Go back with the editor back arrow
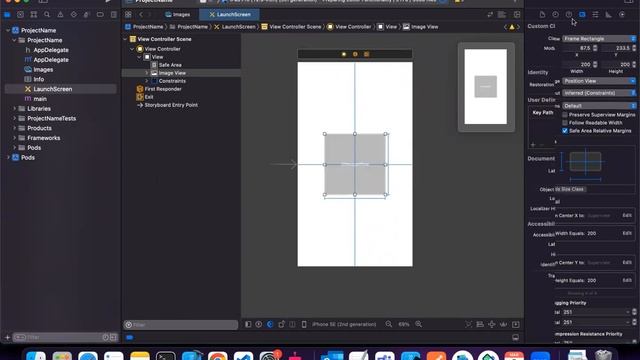Screen dimensions: 640x360 (141, 15)
